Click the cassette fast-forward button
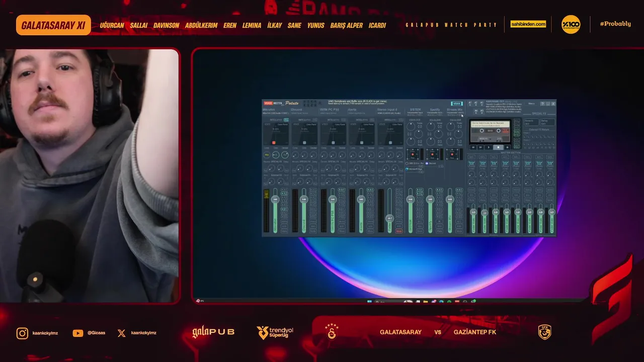 click(480, 147)
